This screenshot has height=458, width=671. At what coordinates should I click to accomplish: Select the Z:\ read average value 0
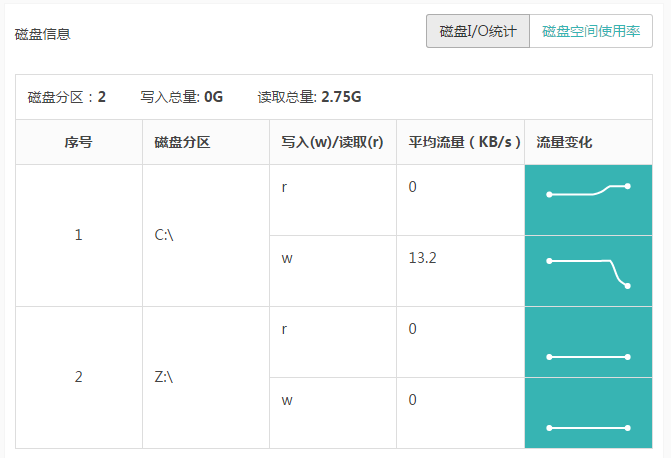pyautogui.click(x=413, y=329)
